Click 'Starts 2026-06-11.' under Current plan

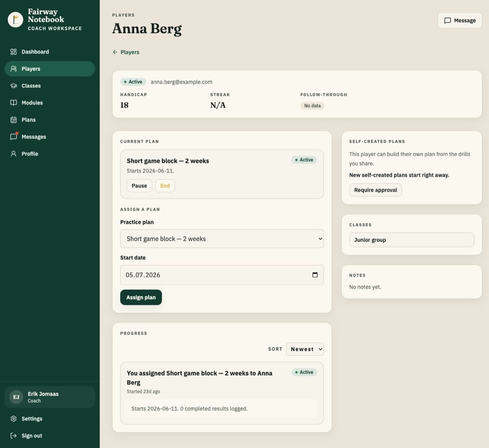point(150,171)
